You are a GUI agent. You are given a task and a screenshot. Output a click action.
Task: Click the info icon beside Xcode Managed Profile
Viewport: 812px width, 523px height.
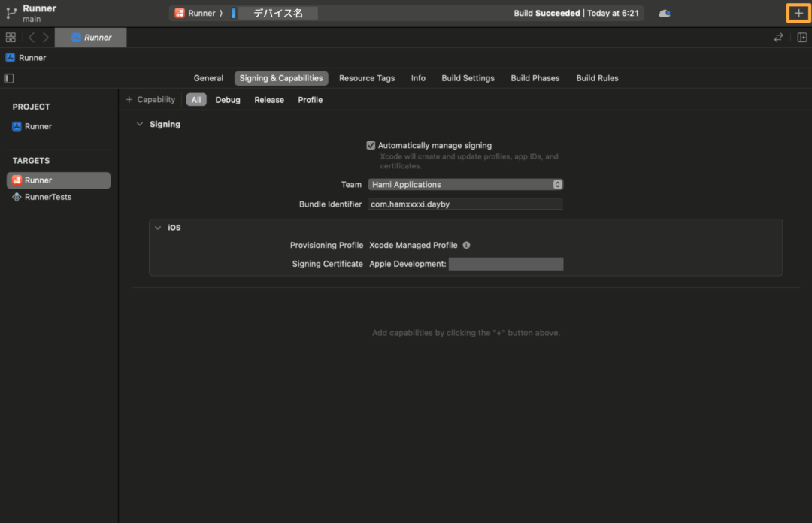pos(466,246)
